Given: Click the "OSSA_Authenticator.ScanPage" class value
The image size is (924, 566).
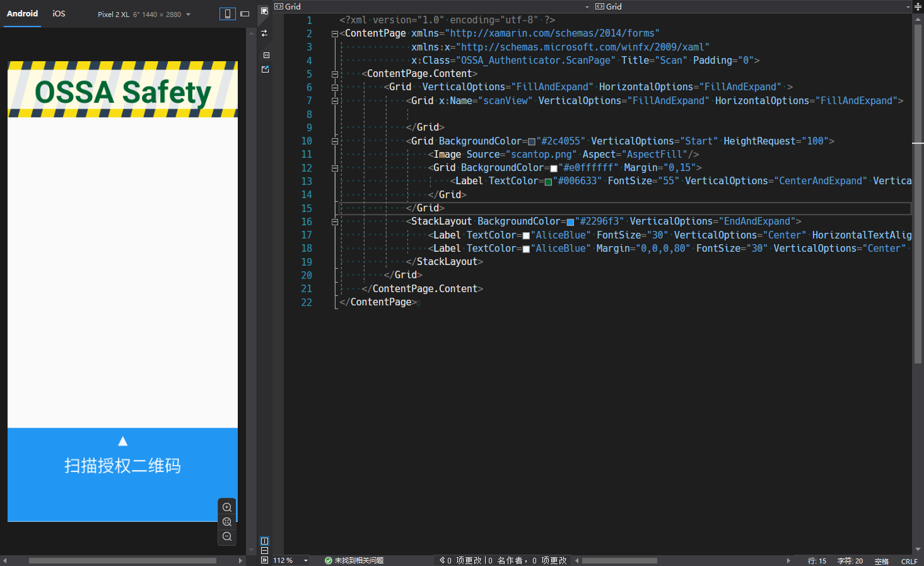Looking at the screenshot, I should 536,61.
